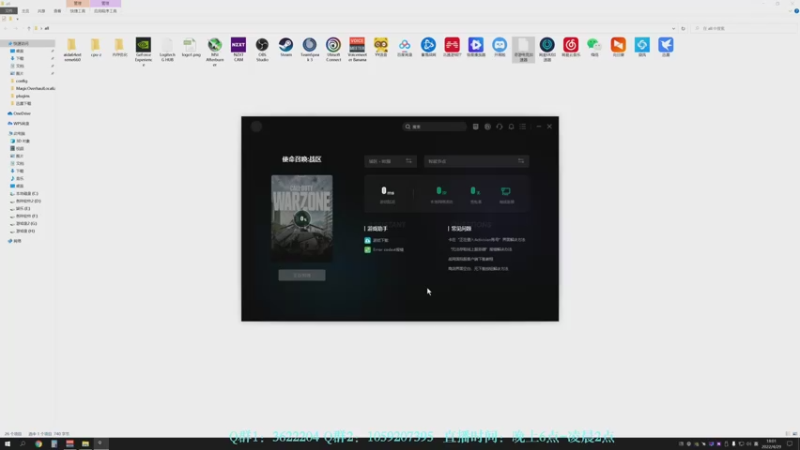Open accelerator headset support icon
The image size is (800, 450).
[499, 127]
